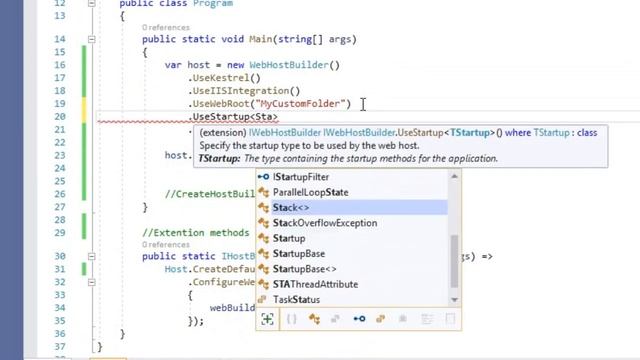This screenshot has width=640, height=360.
Task: Click the class icon beside StackOverflowException
Action: 263,223
